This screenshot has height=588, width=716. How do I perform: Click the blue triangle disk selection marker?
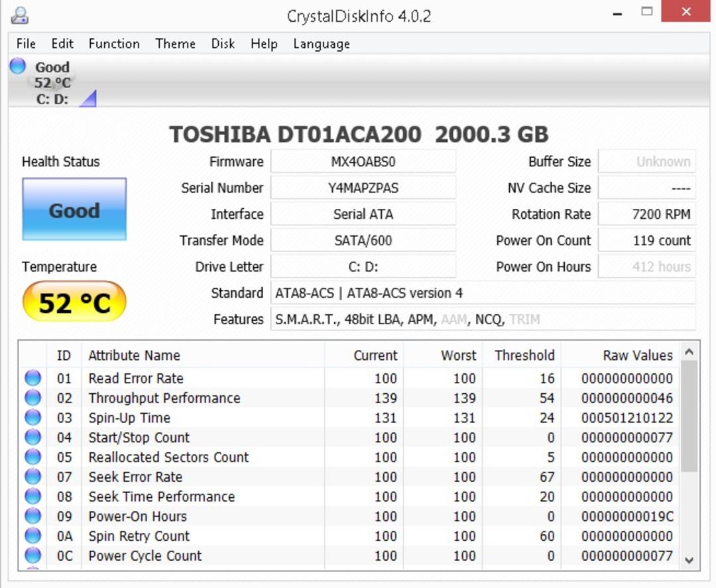click(x=88, y=98)
